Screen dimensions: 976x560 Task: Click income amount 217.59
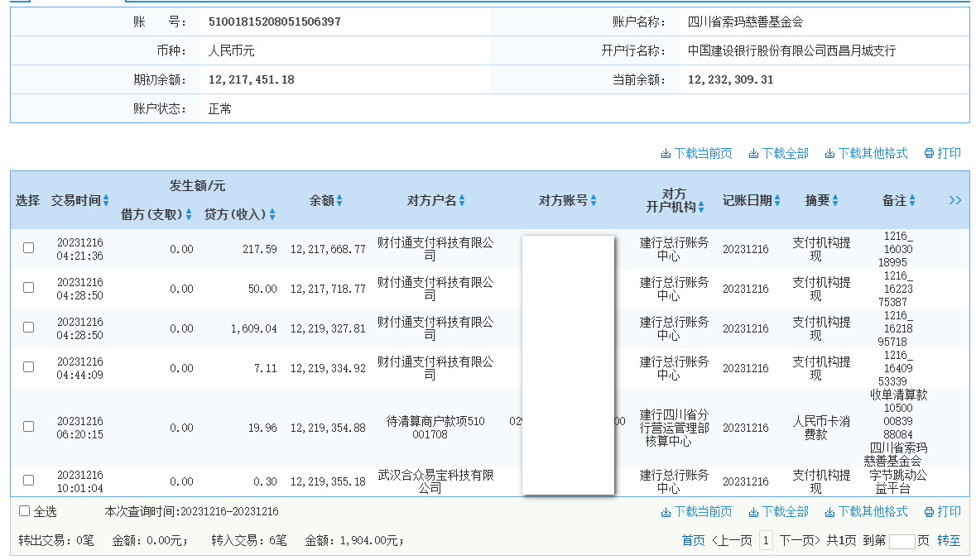(260, 249)
